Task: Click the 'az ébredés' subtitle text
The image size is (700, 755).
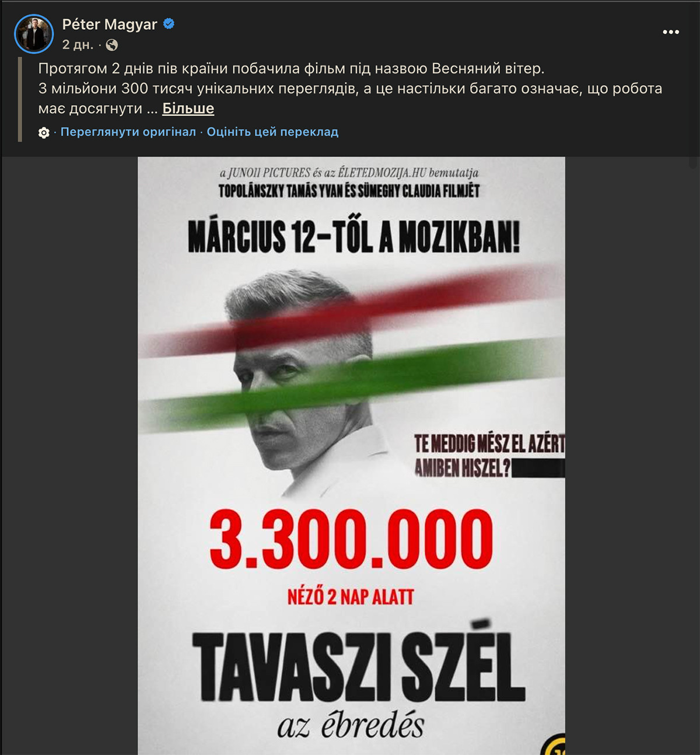Action: 351,726
